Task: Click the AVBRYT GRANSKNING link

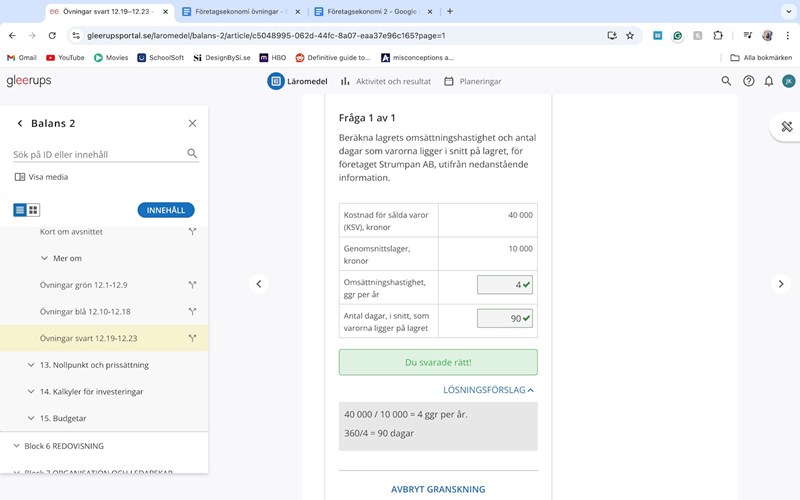Action: pos(438,489)
